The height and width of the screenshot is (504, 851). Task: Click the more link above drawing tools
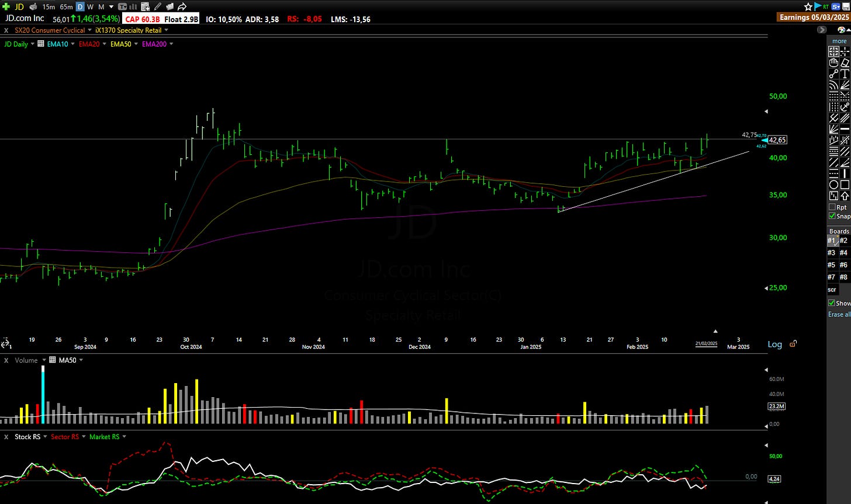(839, 41)
